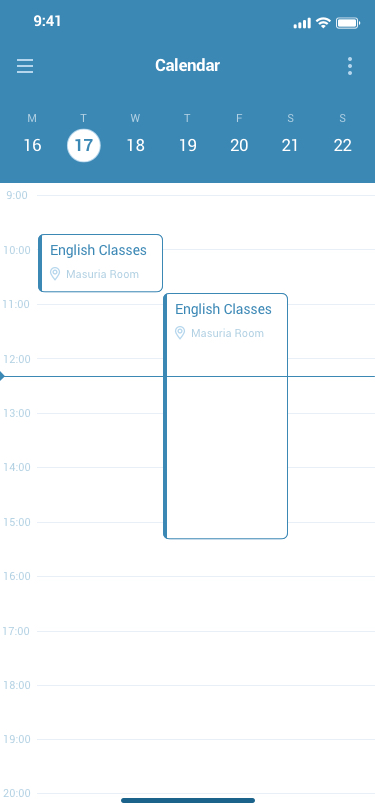Viewport: 375px width, 812px height.
Task: Tap the location pin in the 11:00 event
Action: point(180,333)
